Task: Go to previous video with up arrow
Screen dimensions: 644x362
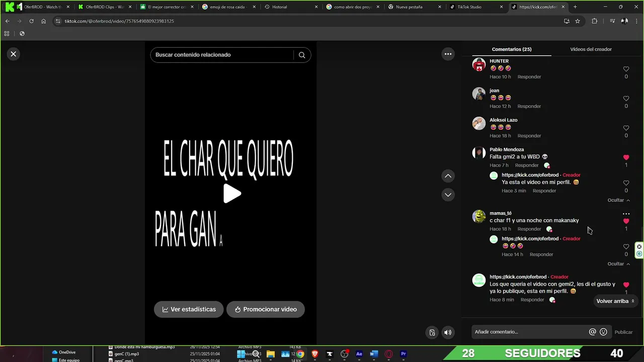Action: click(x=448, y=176)
